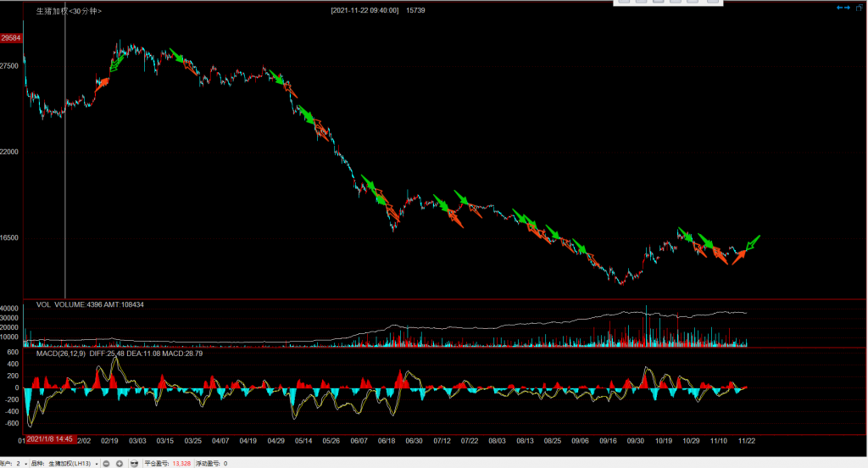Image resolution: width=868 pixels, height=468 pixels.
Task: Click the zoom out minus icon
Action: (107, 464)
